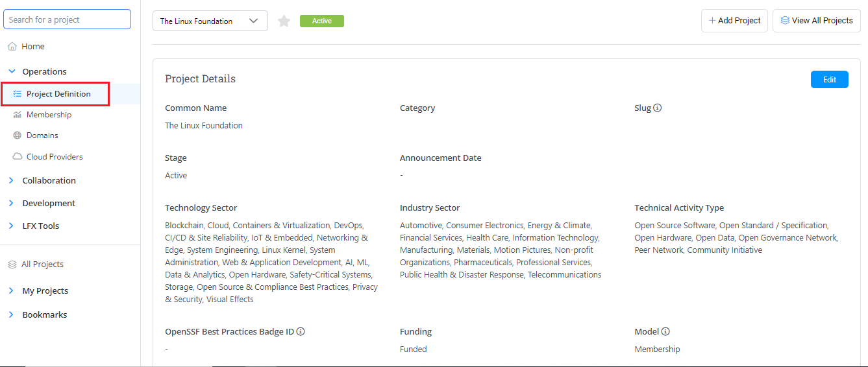Viewport: 868px width, 367px height.
Task: Click the Domains globe icon
Action: click(x=18, y=136)
